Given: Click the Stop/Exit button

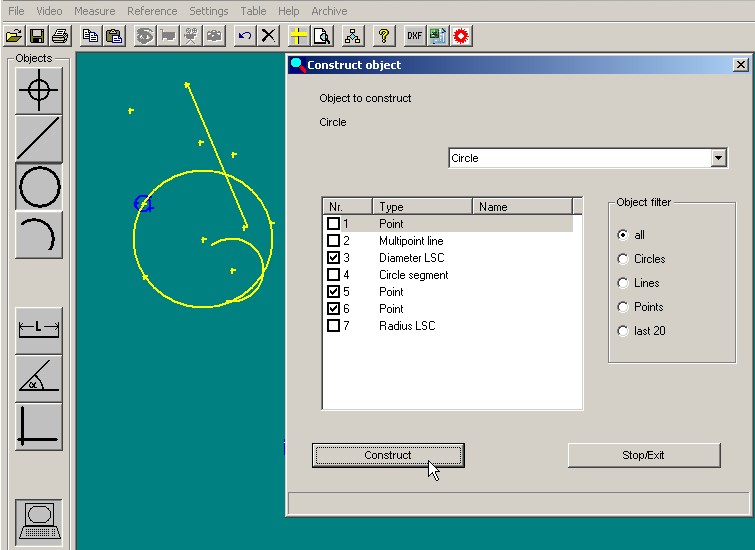Looking at the screenshot, I should 644,455.
